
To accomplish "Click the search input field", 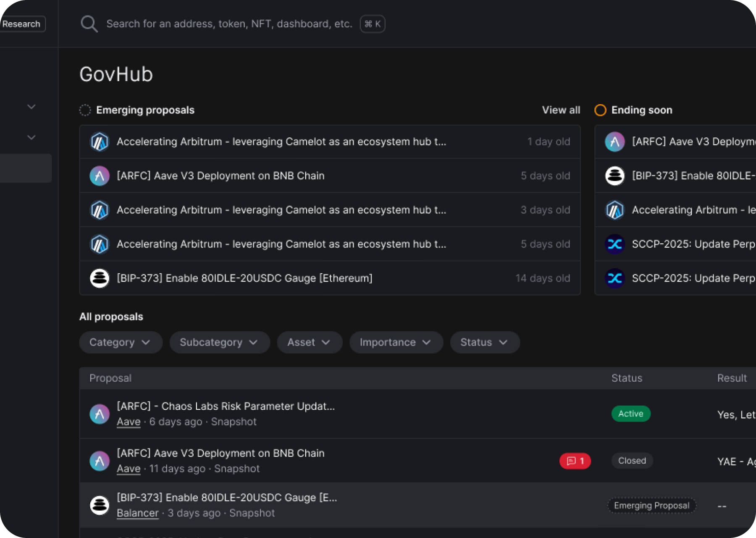I will tap(231, 24).
